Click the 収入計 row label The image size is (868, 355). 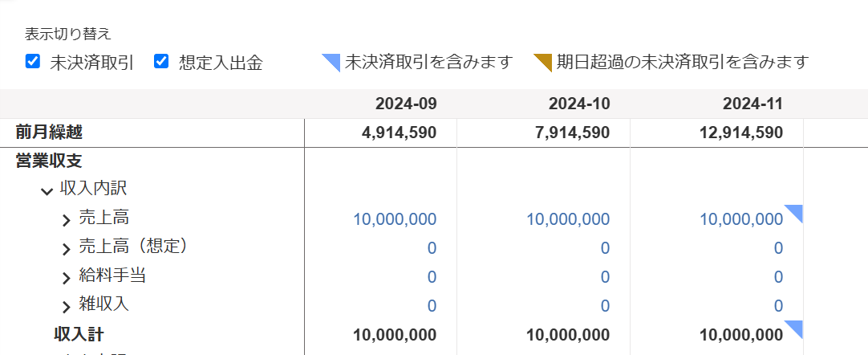(x=79, y=334)
